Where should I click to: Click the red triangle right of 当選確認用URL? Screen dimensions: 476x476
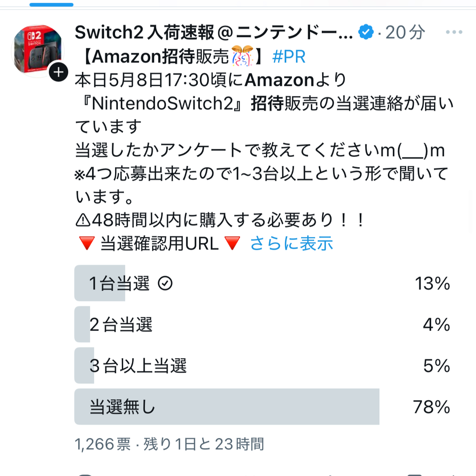(232, 243)
